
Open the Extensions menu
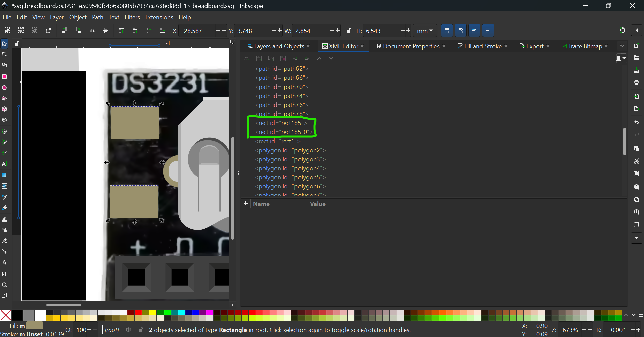pos(159,17)
